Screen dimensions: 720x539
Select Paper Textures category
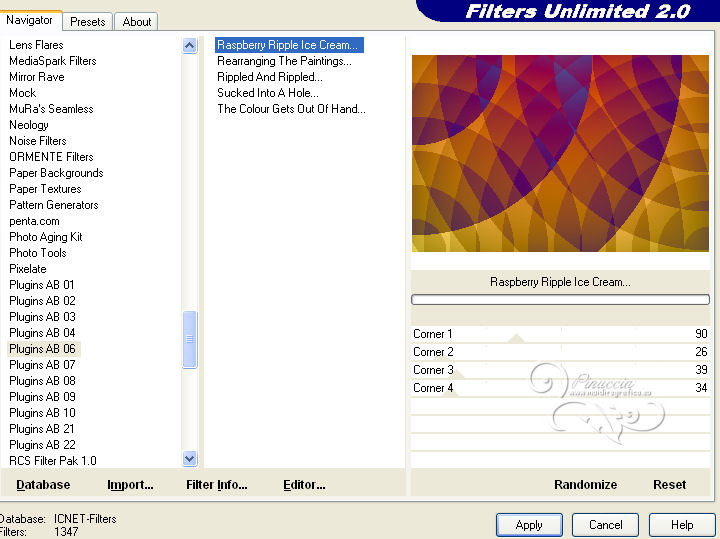point(45,189)
